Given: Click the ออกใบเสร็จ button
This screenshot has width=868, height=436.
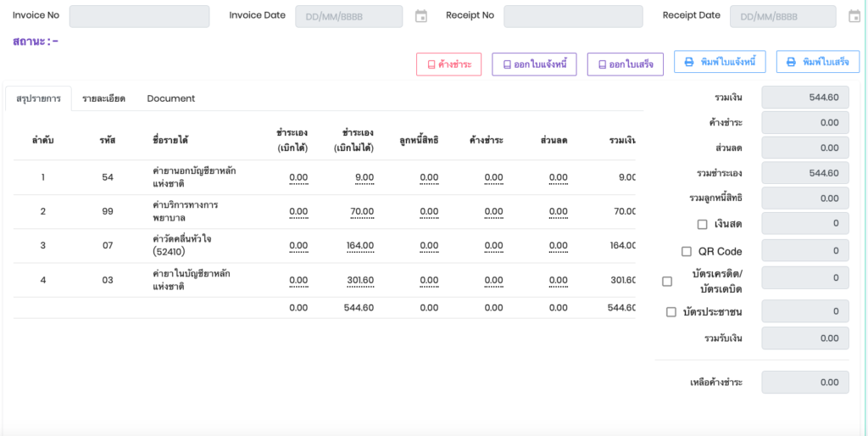Looking at the screenshot, I should [626, 64].
